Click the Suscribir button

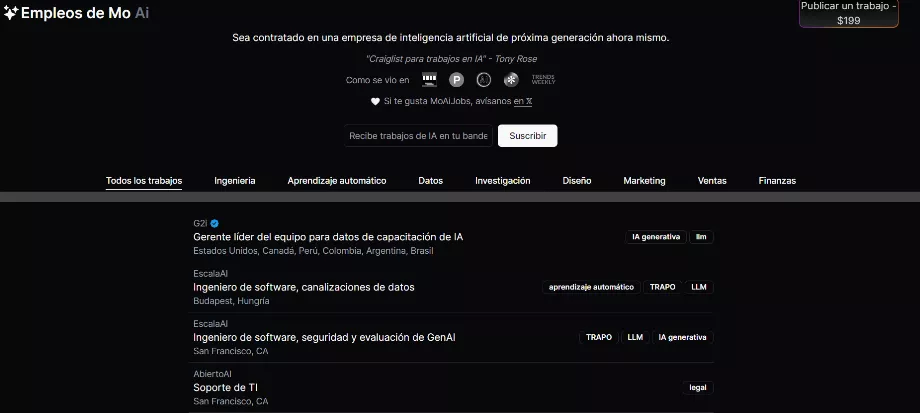click(527, 136)
